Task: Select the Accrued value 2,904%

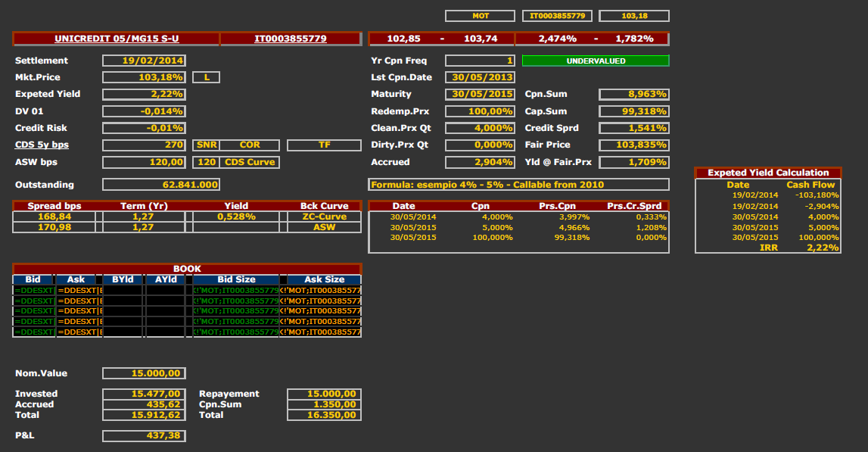Action: pos(480,162)
